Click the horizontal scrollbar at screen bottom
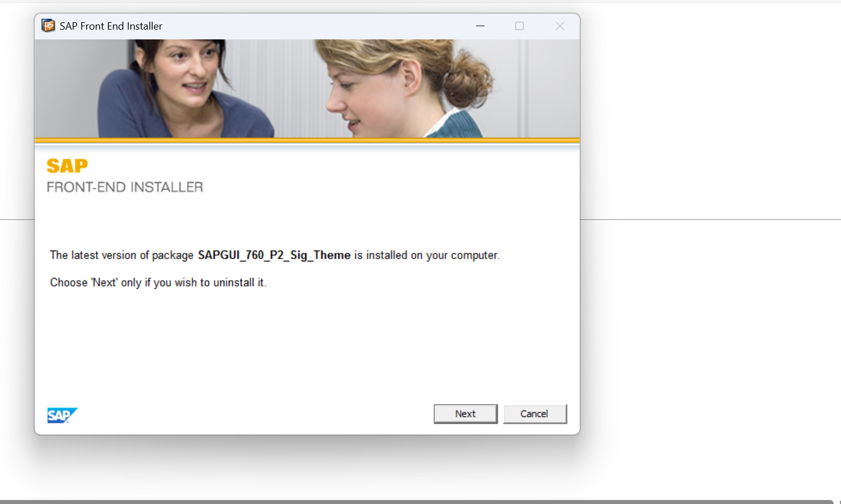Viewport: 841px width, 504px height. pyautogui.click(x=416, y=502)
